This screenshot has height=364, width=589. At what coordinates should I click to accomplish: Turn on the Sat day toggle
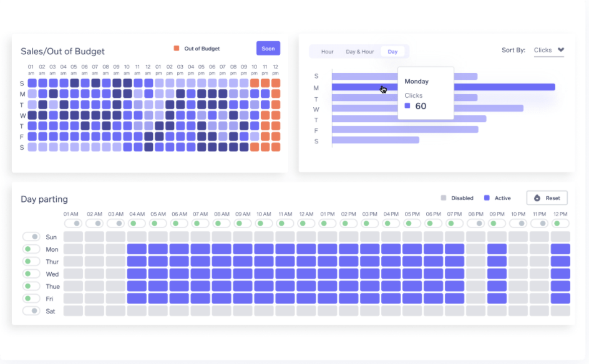click(x=31, y=310)
